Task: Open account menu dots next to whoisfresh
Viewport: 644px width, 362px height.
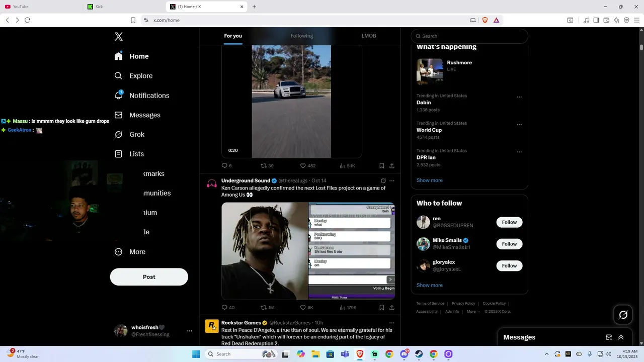Action: pyautogui.click(x=190, y=331)
